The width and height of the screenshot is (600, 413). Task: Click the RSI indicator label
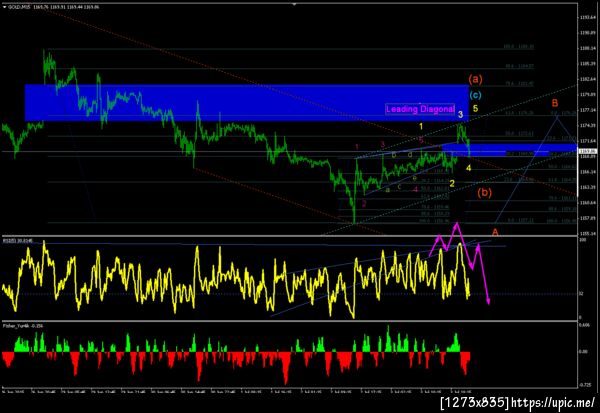pos(18,240)
